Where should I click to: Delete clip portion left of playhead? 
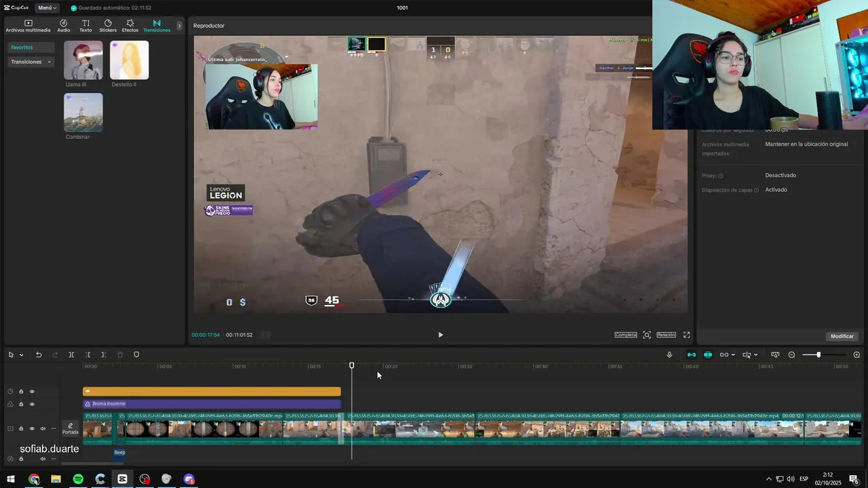[87, 354]
